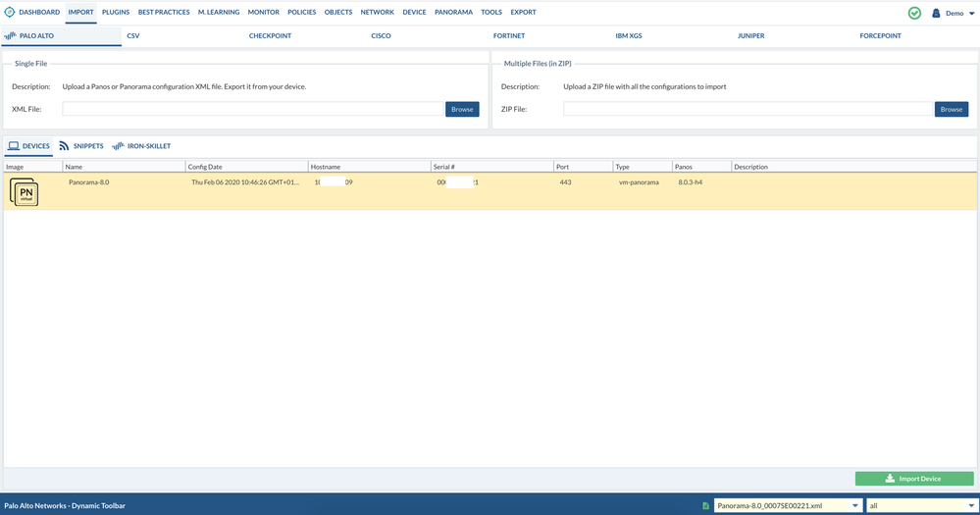Click the Panorama PN virtual device icon

(x=25, y=192)
